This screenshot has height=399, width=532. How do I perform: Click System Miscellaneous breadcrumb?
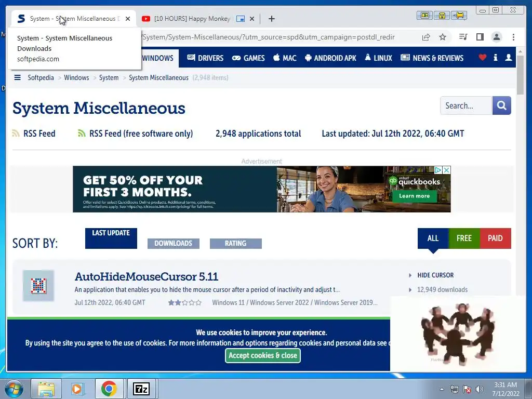click(x=158, y=78)
